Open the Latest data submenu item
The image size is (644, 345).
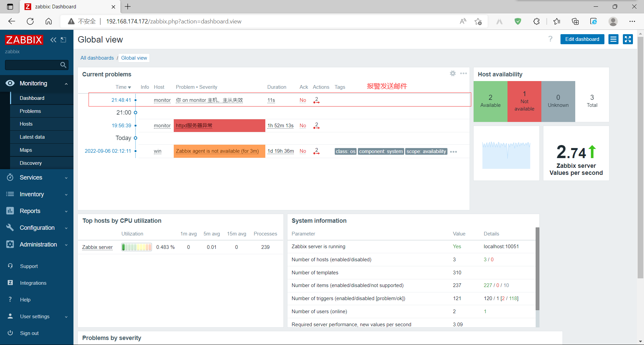(42, 137)
